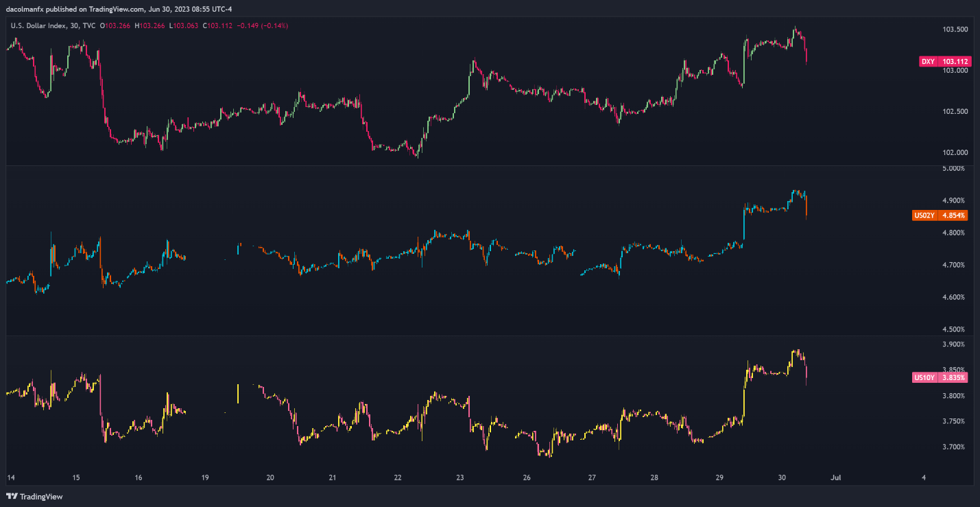The height and width of the screenshot is (507, 980).
Task: Click date label 14 on time axis
Action: [x=10, y=477]
